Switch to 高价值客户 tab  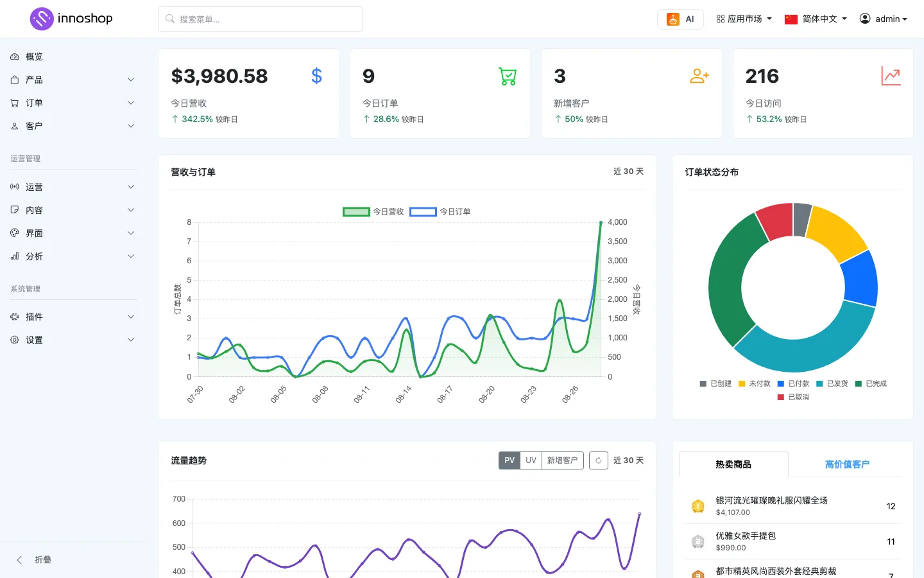click(847, 464)
